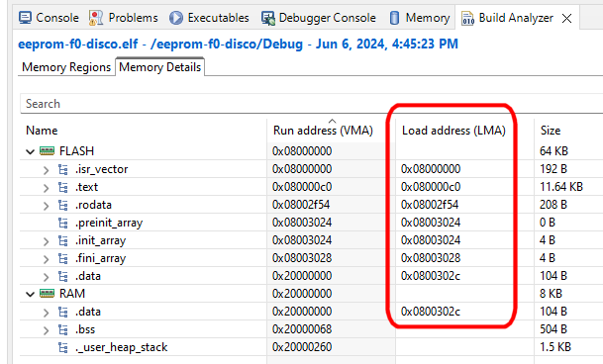
Task: Click the 8 KB RAM size
Action: [551, 294]
